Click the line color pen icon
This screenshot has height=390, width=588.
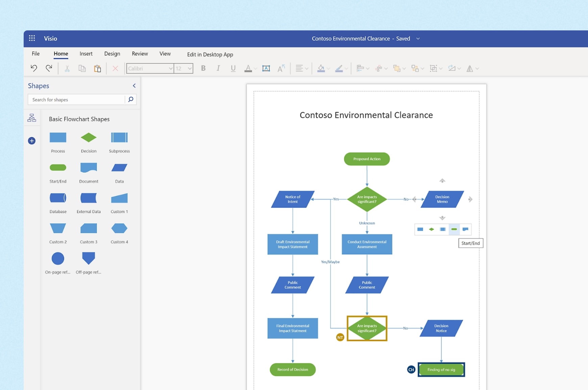coord(339,69)
